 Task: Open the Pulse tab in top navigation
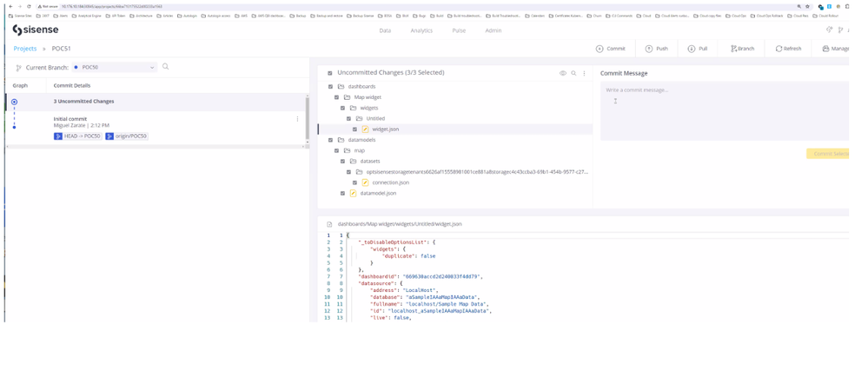(x=459, y=30)
